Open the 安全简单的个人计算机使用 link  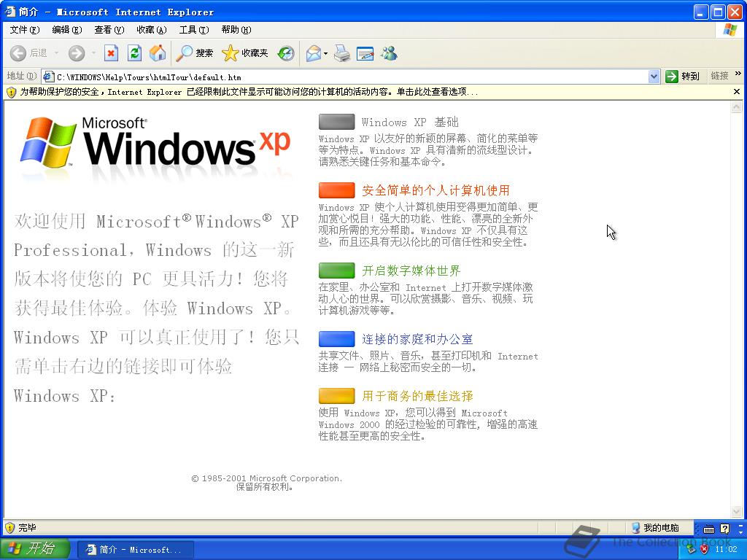click(x=436, y=190)
